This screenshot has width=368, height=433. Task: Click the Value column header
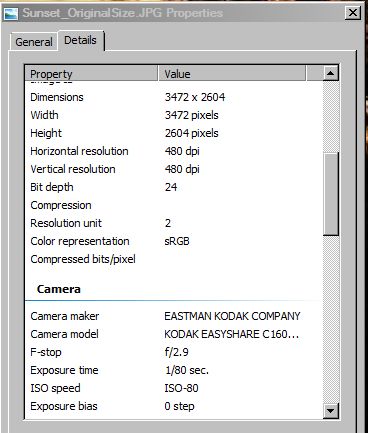(x=232, y=74)
